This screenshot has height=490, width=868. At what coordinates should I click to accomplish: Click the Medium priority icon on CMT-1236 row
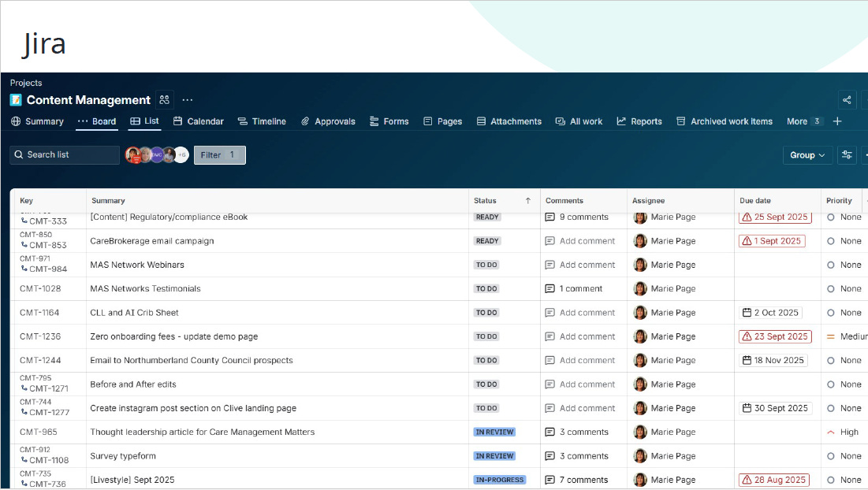click(830, 337)
